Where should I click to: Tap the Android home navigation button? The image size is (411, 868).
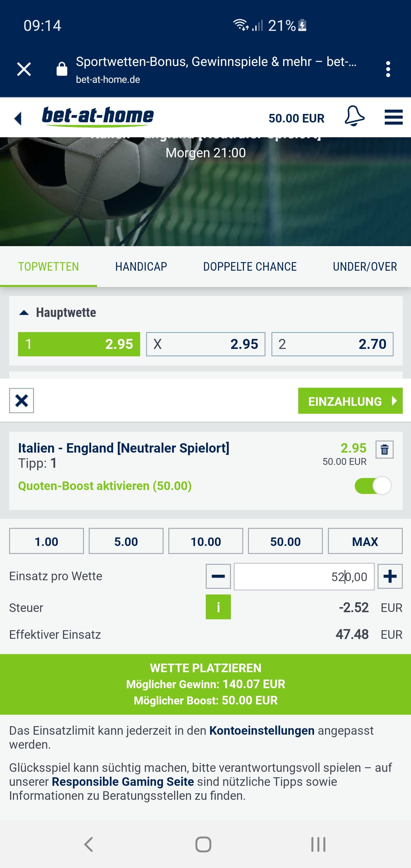click(204, 845)
